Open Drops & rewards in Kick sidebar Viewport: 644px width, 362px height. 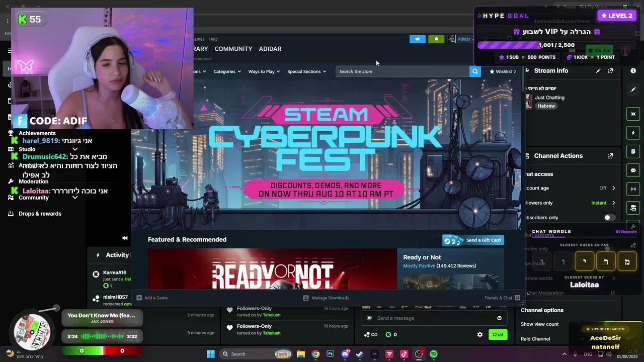coord(40,214)
